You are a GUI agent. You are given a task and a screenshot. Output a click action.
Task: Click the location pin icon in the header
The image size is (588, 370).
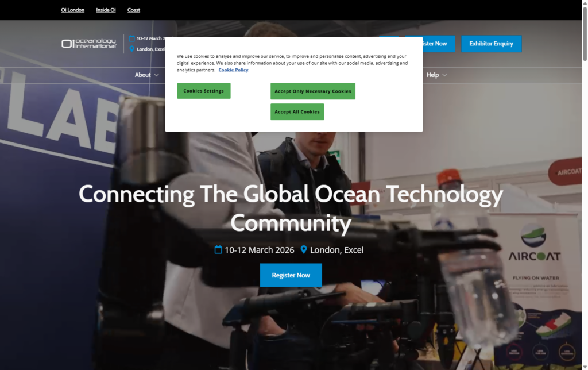(131, 49)
